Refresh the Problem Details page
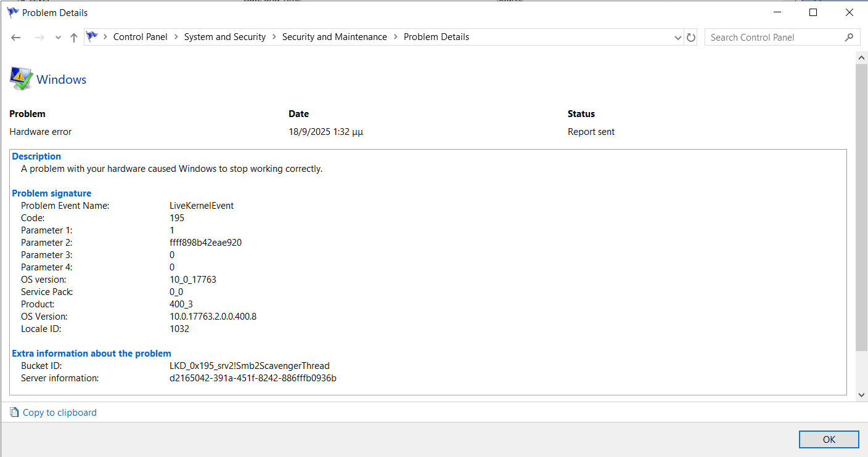Viewport: 868px width, 457px height. point(691,38)
